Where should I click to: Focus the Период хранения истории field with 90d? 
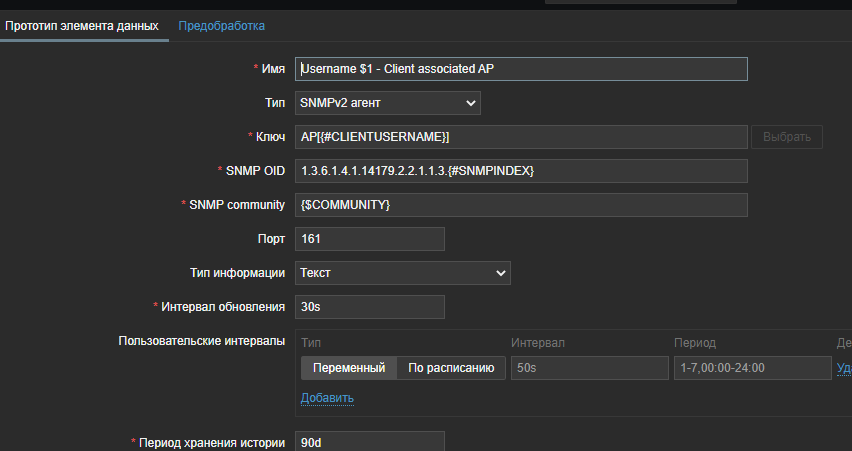369,442
